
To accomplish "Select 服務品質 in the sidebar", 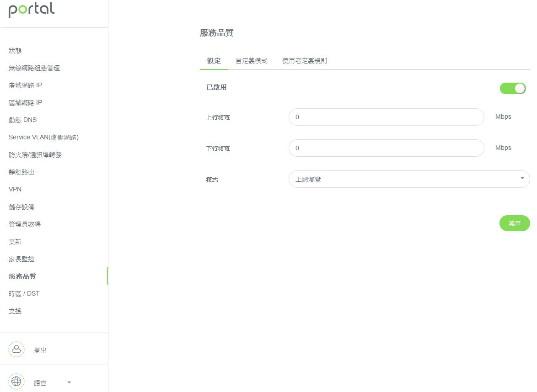I will (x=22, y=276).
